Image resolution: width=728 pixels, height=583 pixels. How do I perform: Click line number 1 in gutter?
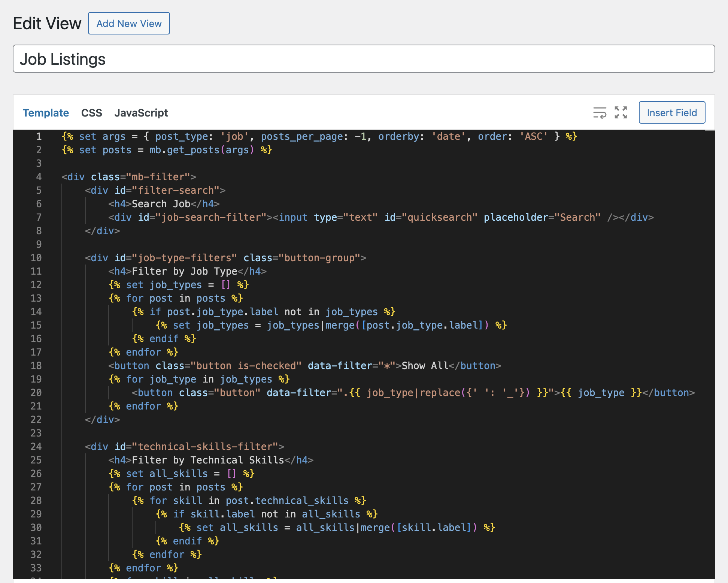39,136
